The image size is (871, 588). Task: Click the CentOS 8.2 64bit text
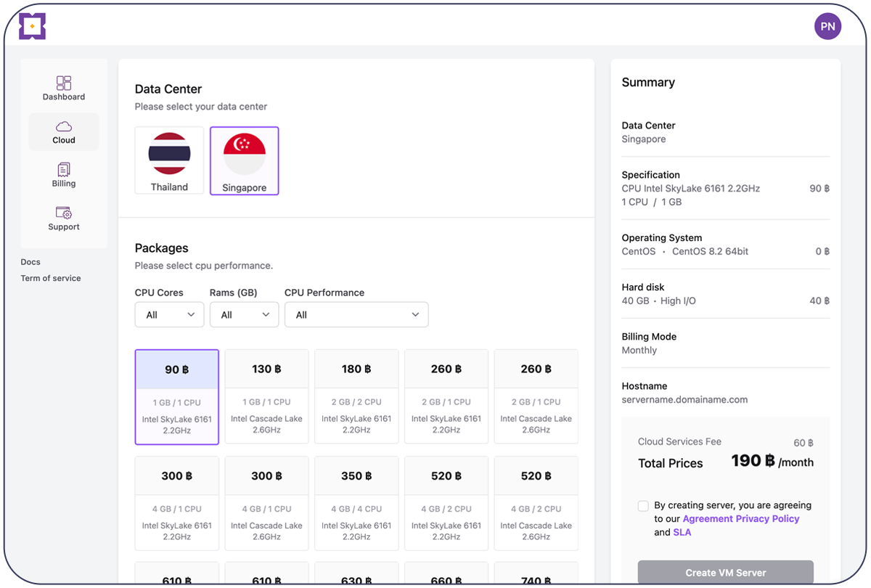711,251
